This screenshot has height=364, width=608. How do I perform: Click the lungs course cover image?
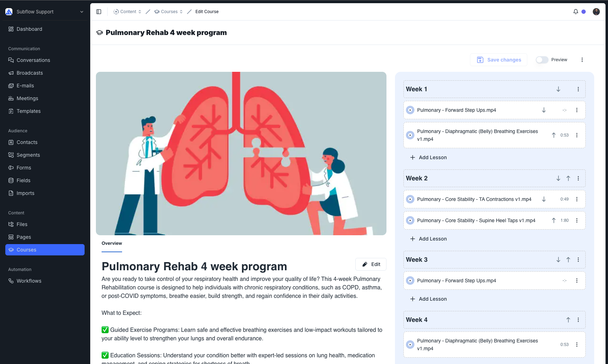tap(241, 154)
